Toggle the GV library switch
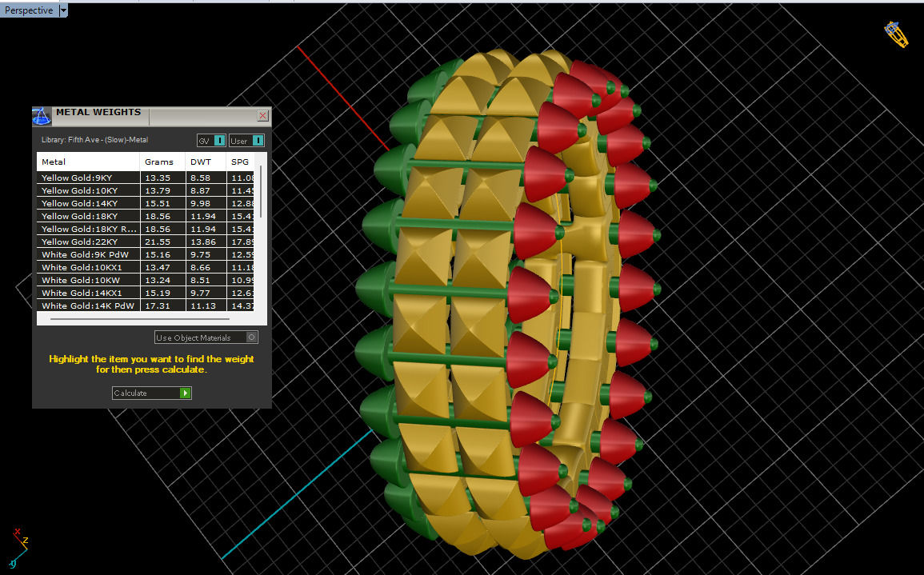924x575 pixels. pyautogui.click(x=211, y=140)
